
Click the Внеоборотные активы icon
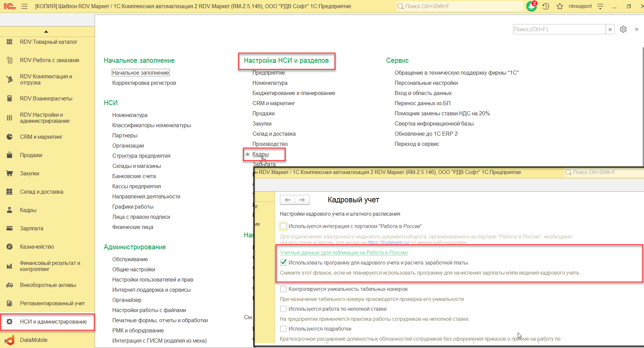coord(10,285)
